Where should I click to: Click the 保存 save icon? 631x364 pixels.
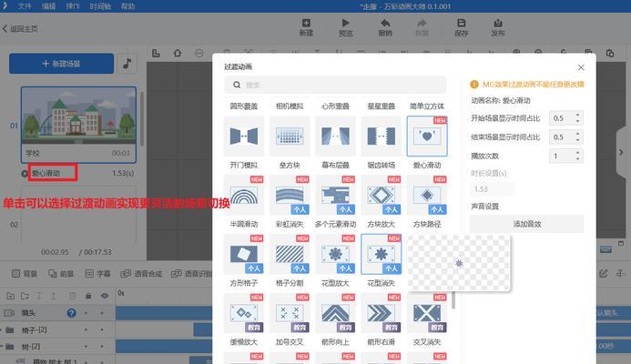pos(461,23)
